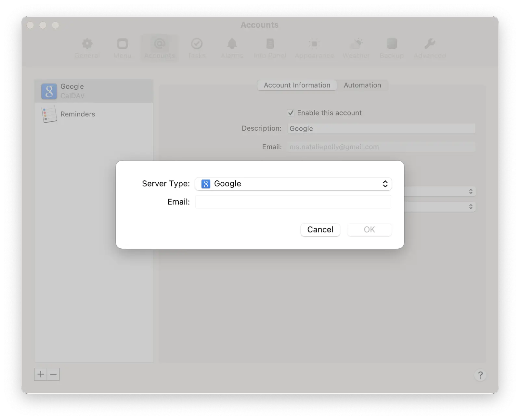Open the Appearance preferences pane
This screenshot has height=420, width=520.
314,48
